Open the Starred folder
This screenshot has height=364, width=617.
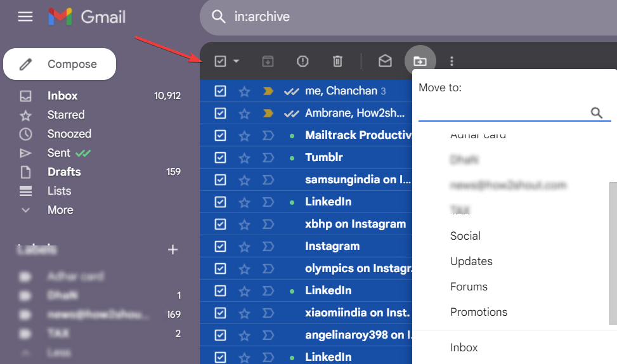tap(66, 115)
